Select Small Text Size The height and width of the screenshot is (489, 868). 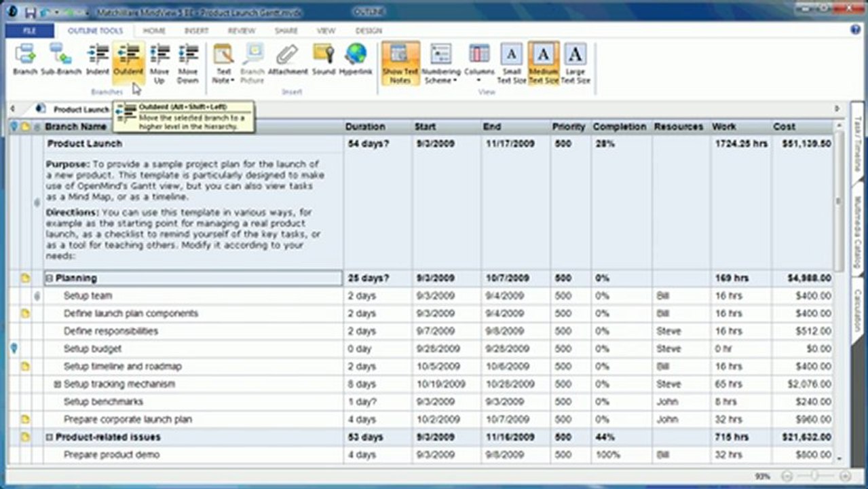tap(512, 63)
